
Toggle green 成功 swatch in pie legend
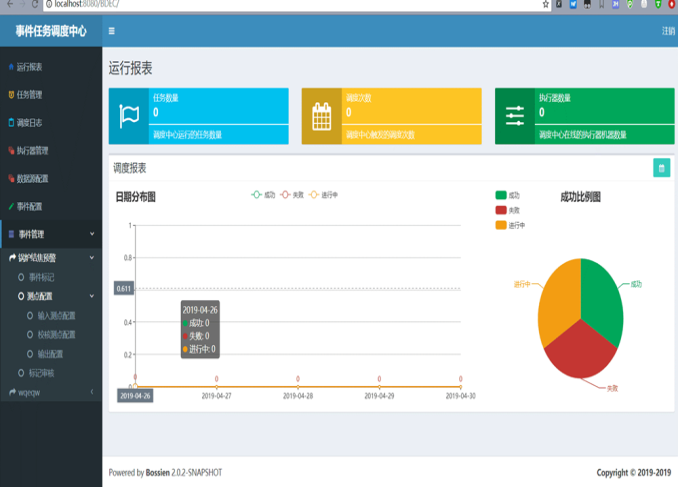[x=501, y=195]
